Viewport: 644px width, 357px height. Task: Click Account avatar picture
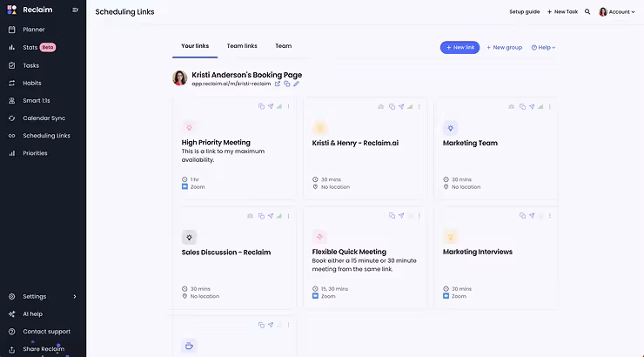tap(603, 12)
